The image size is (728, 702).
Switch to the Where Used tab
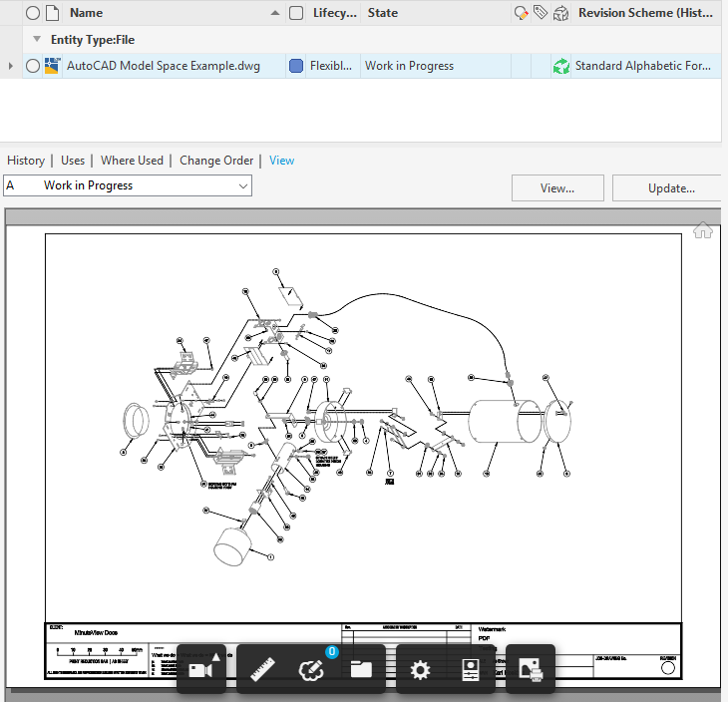click(132, 161)
